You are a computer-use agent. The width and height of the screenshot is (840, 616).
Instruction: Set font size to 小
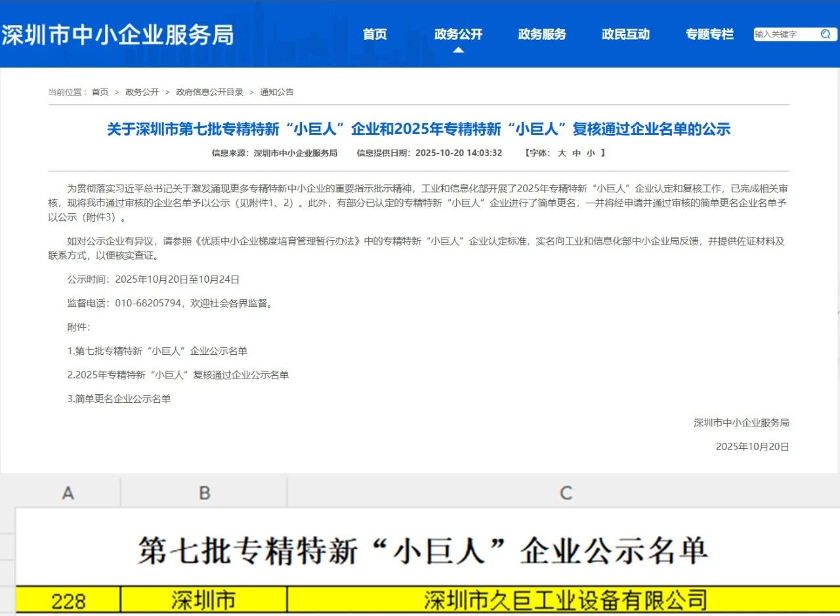(591, 153)
